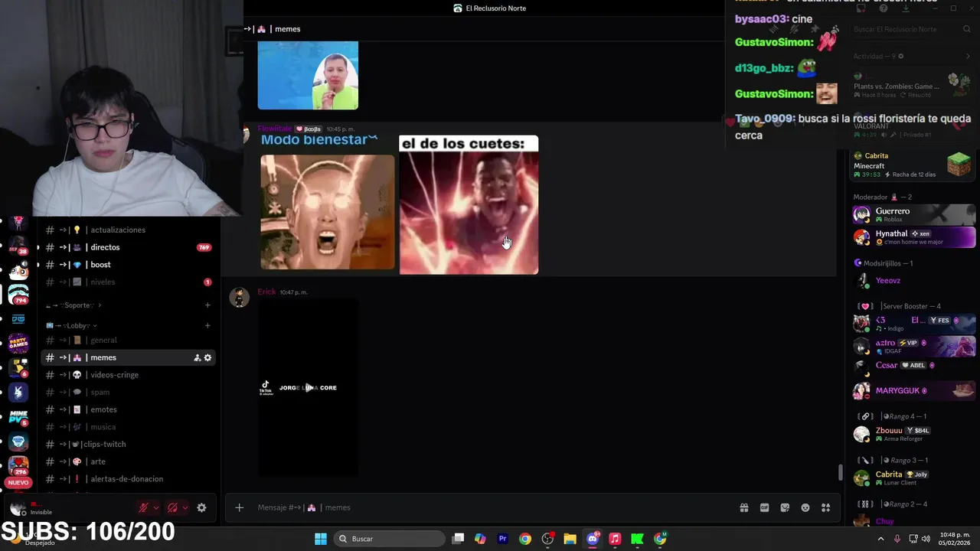Open the videos-cringe channel
The image size is (980, 551).
(129, 375)
